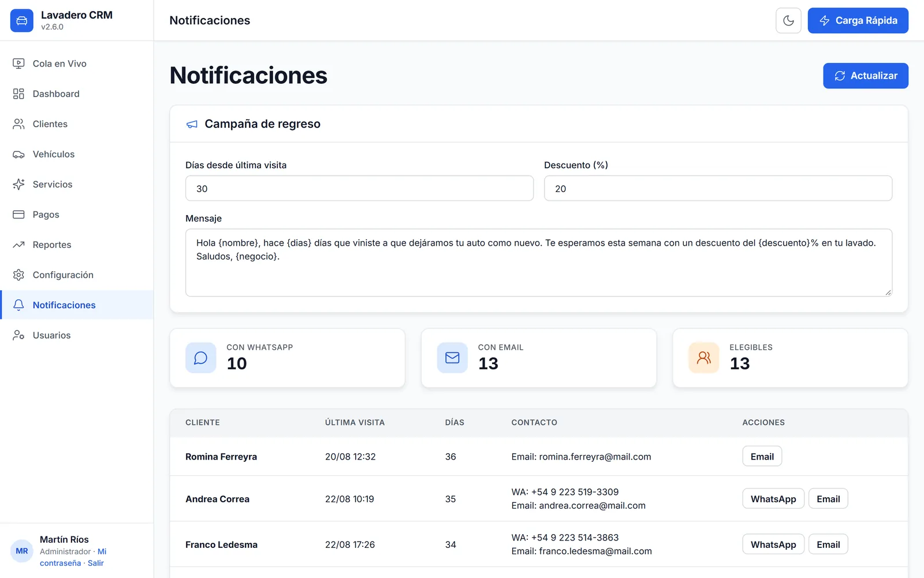Click the Email button for Andrea Correa

click(828, 499)
